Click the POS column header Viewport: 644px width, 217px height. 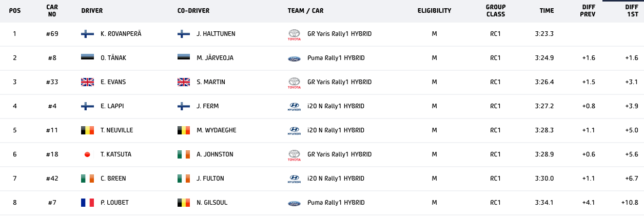(15, 11)
